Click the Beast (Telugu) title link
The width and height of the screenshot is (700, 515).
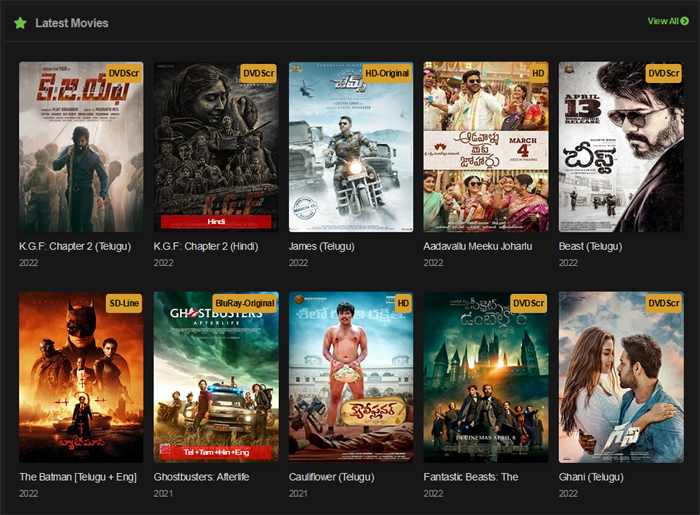coord(590,246)
